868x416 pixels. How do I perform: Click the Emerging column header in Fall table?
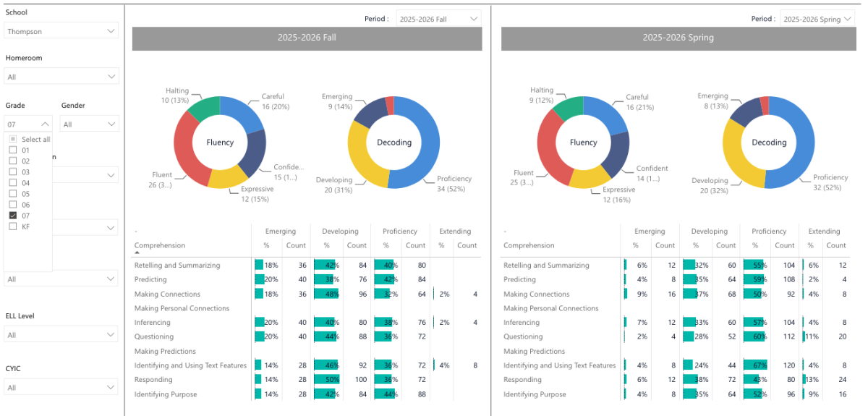coord(281,232)
